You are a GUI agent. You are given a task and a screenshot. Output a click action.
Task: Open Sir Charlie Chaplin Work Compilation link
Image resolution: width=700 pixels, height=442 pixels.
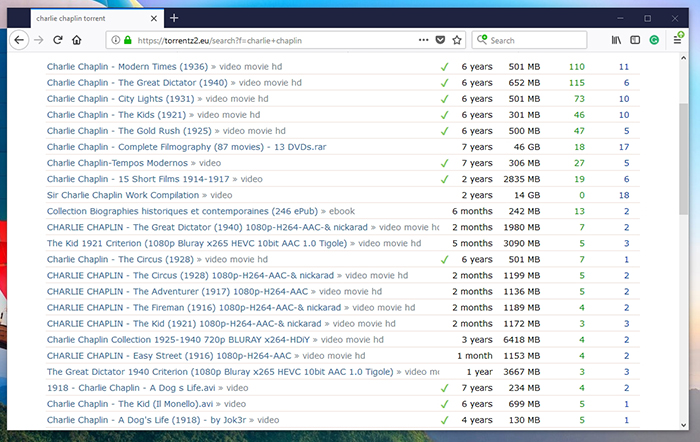(x=123, y=195)
